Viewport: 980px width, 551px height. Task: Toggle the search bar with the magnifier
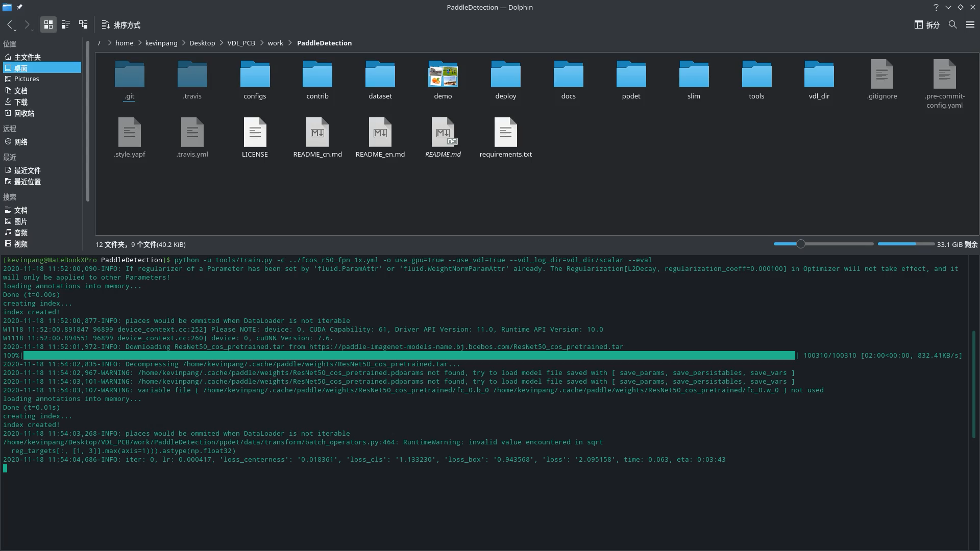pyautogui.click(x=952, y=24)
